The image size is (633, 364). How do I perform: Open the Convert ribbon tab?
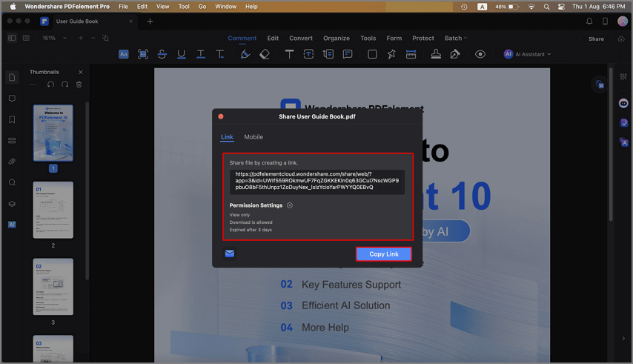(x=301, y=38)
